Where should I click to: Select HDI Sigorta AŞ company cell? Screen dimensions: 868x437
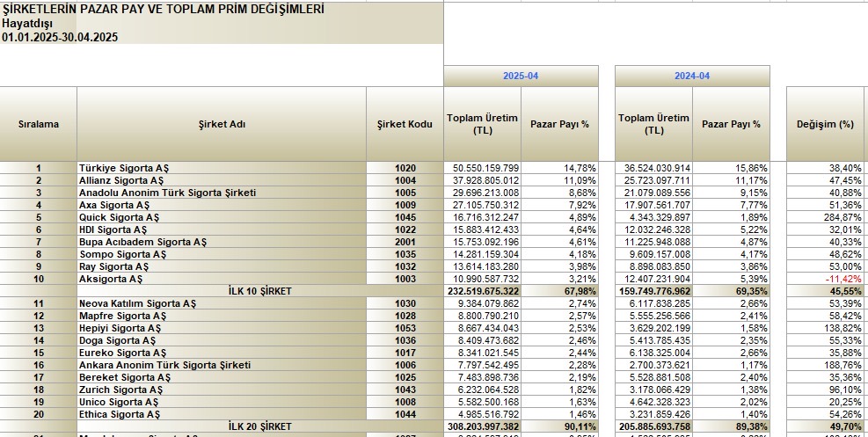coord(222,229)
